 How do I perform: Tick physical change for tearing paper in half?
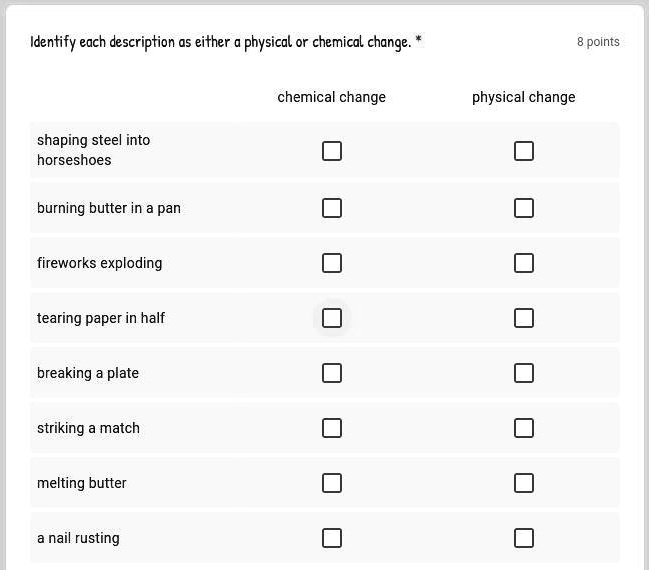tap(524, 318)
